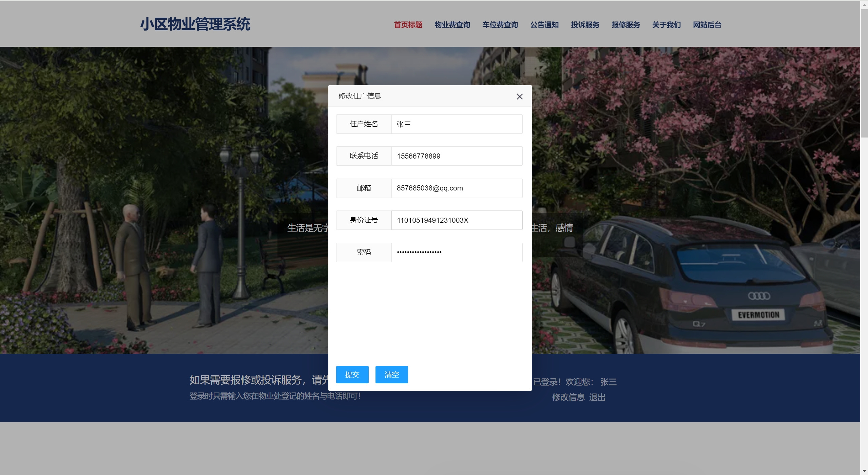Click the scrollbar down arrow
This screenshot has height=475, width=868.
pyautogui.click(x=864, y=471)
